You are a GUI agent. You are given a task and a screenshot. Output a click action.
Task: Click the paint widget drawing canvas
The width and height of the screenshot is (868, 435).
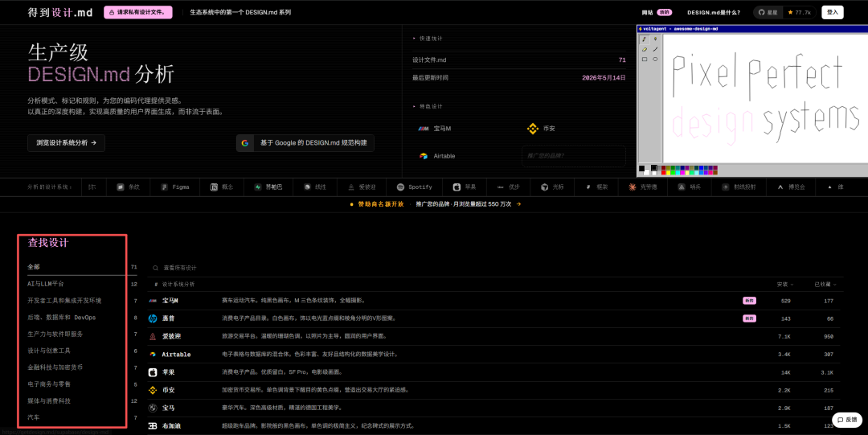tap(766, 97)
